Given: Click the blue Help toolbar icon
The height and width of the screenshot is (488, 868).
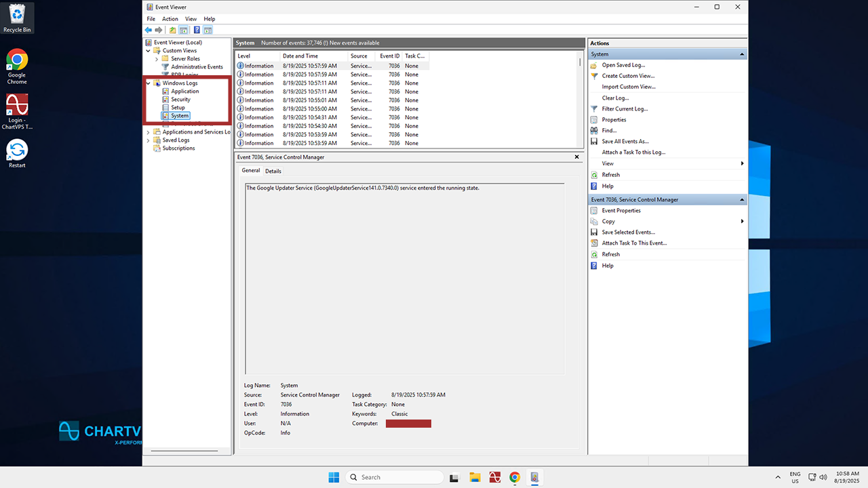Looking at the screenshot, I should click(197, 30).
